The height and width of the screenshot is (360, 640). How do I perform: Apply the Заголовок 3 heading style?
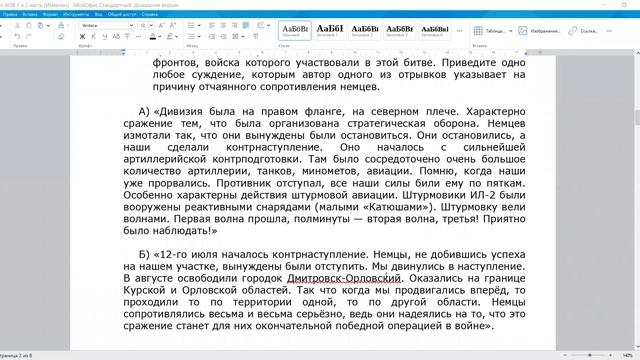coord(400,30)
